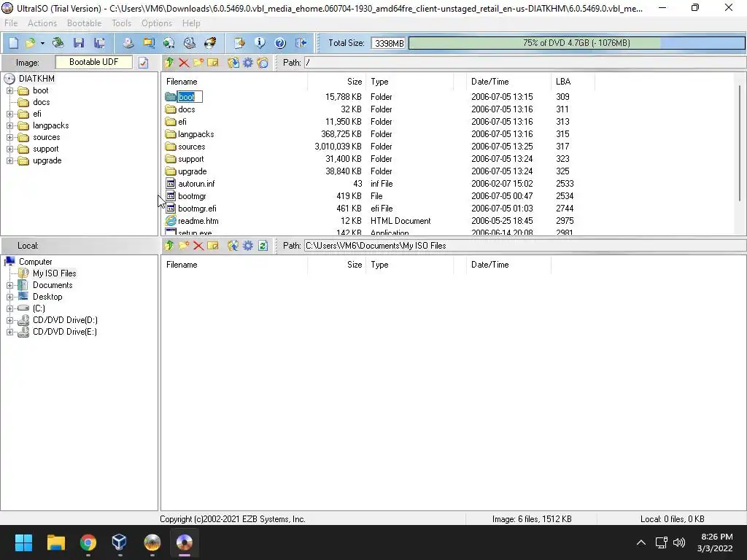Expand the Documents node in Local tree
Screen dimensions: 747x560
point(9,285)
